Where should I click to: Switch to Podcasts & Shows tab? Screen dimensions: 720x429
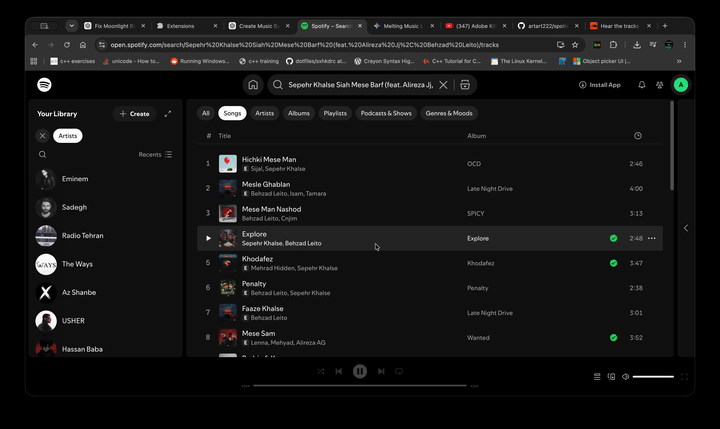click(386, 113)
